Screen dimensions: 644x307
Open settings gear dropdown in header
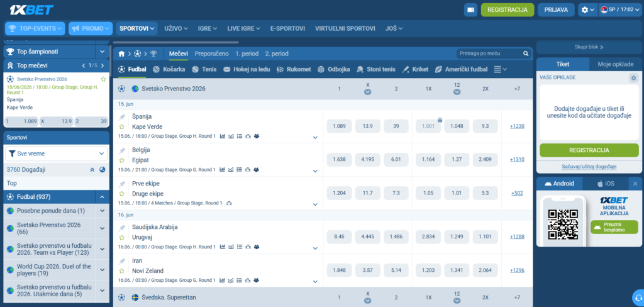pyautogui.click(x=587, y=10)
